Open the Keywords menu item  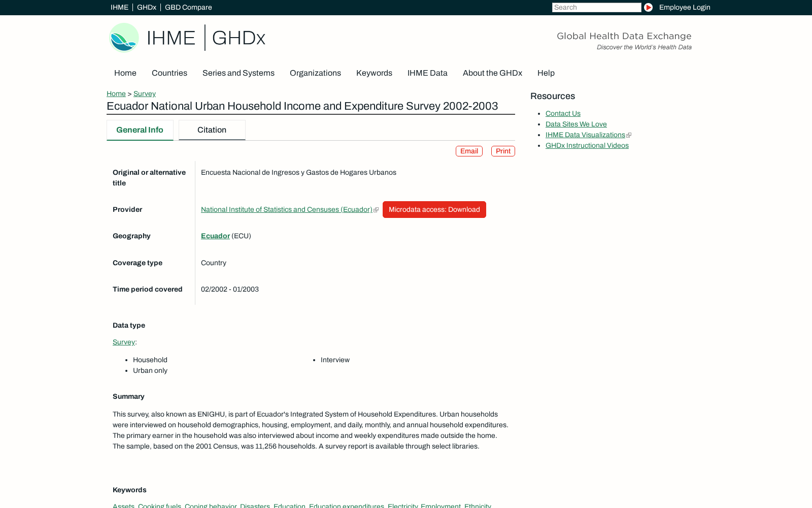tap(374, 73)
